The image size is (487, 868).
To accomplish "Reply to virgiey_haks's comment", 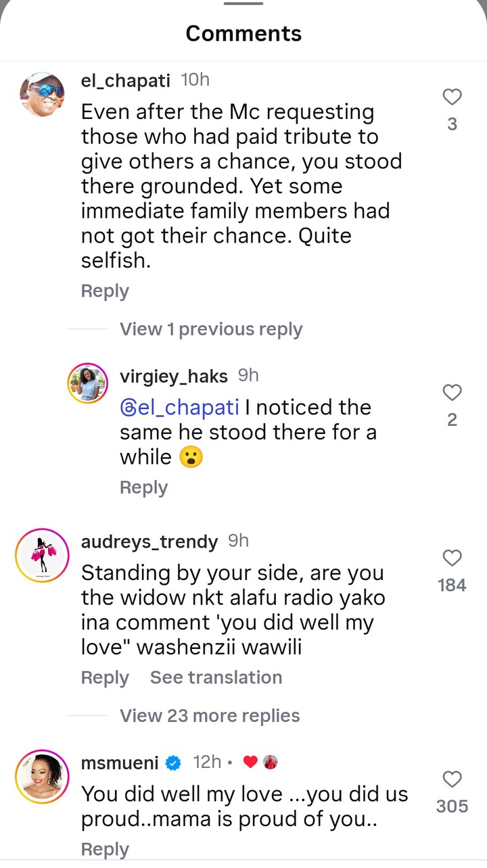I will point(143,487).
